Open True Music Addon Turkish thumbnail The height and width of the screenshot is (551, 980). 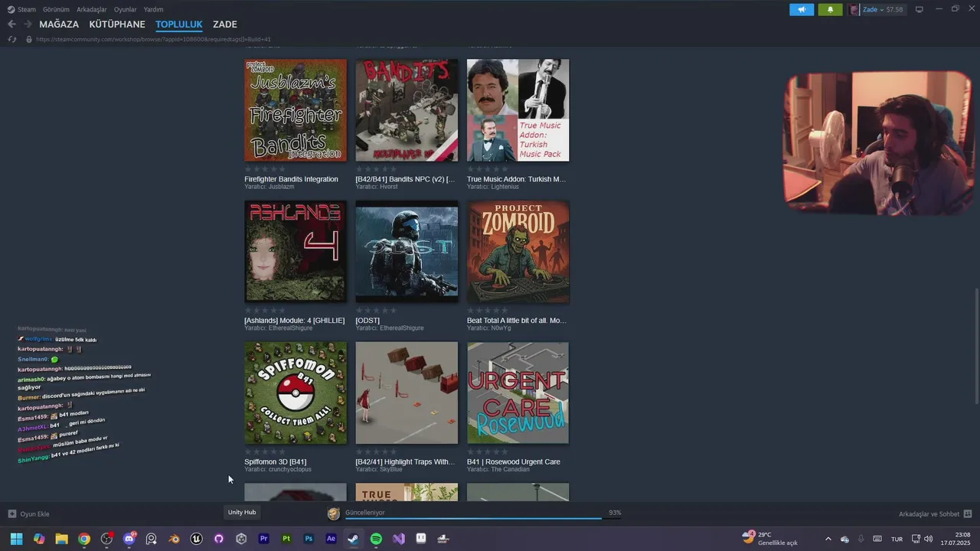518,110
